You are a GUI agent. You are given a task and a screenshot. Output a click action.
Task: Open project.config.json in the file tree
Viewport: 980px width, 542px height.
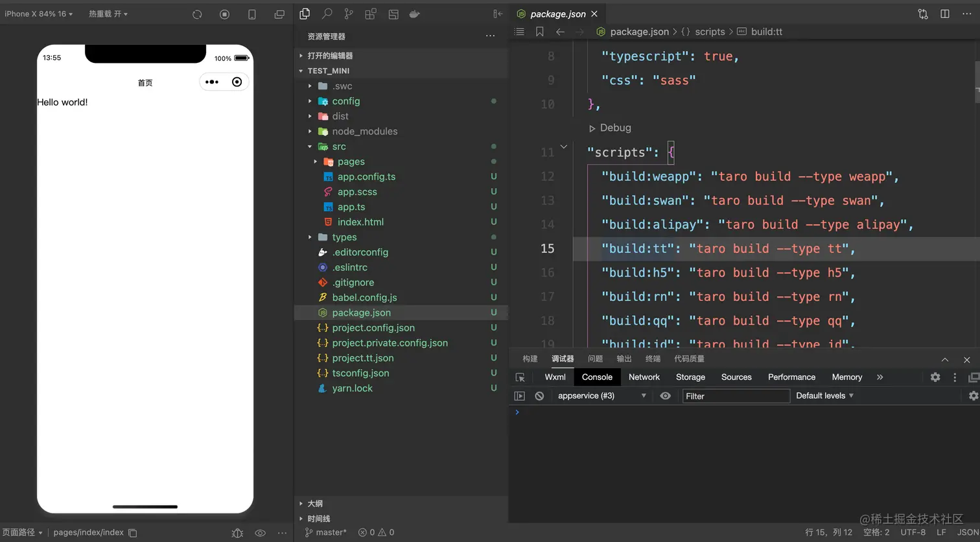[x=373, y=327]
